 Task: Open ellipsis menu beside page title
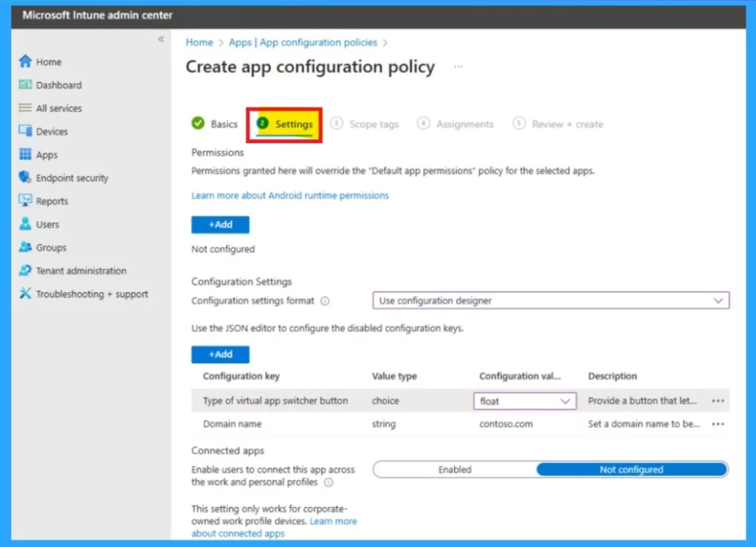458,66
